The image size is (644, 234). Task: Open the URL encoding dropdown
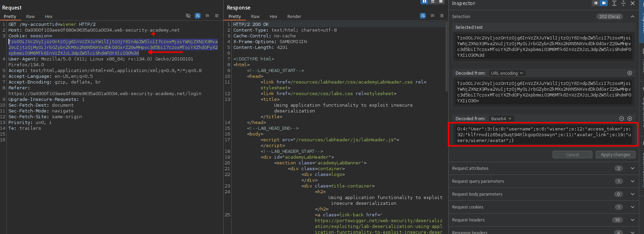[x=507, y=73]
